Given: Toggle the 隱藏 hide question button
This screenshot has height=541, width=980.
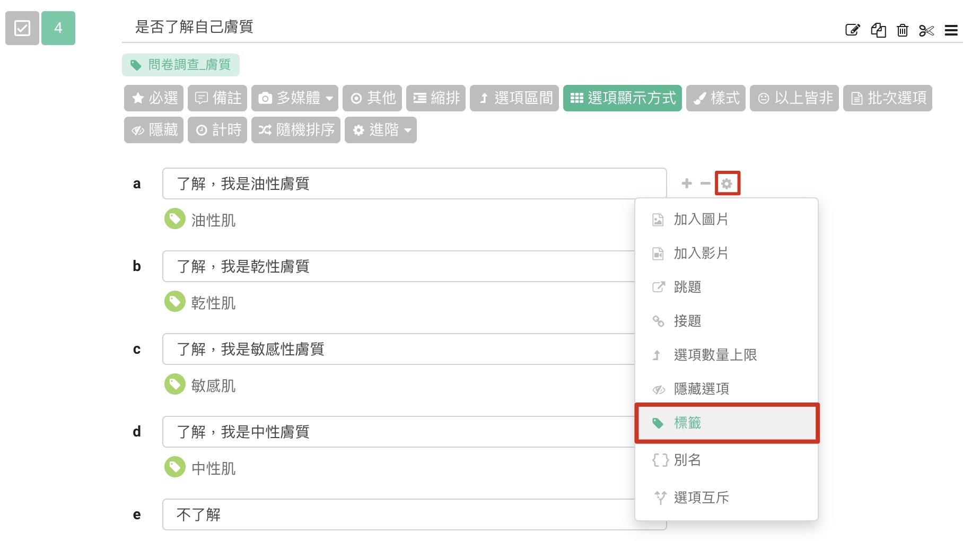Looking at the screenshot, I should (154, 130).
